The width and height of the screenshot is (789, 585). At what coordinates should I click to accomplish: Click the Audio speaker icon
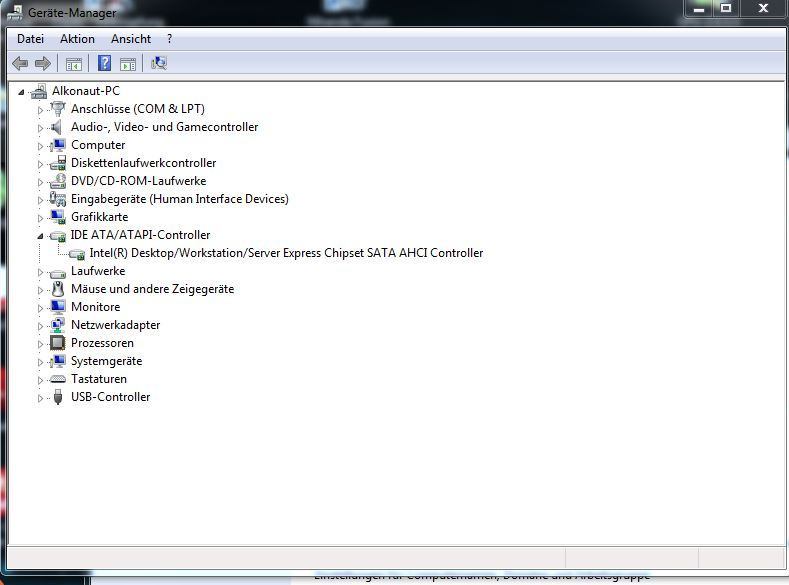click(57, 127)
